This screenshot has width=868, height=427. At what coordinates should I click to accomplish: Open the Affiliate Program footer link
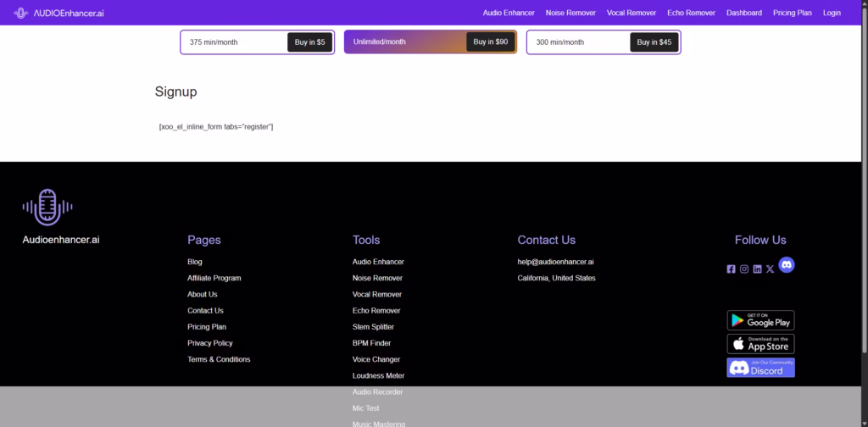[214, 278]
